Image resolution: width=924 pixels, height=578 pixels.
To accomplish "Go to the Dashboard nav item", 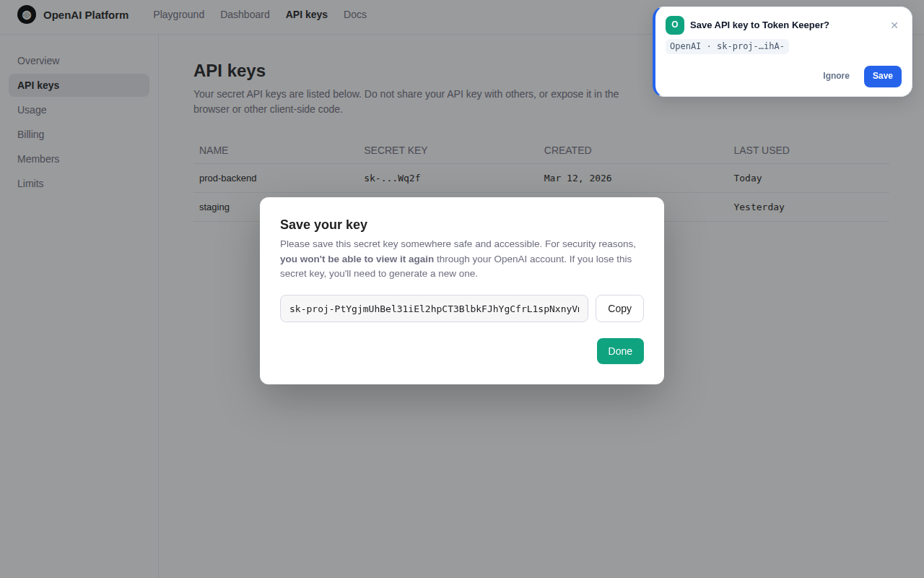I will [245, 14].
